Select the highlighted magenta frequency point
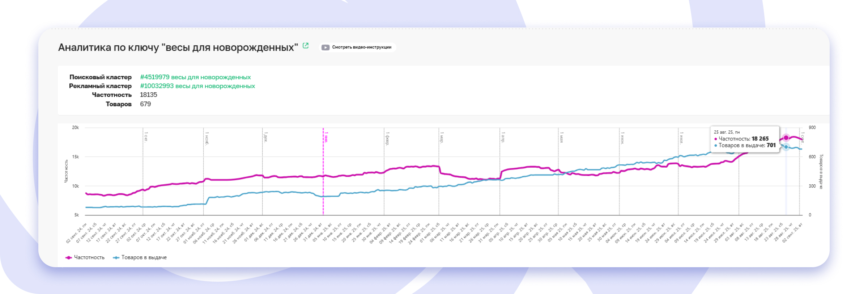 [786, 138]
